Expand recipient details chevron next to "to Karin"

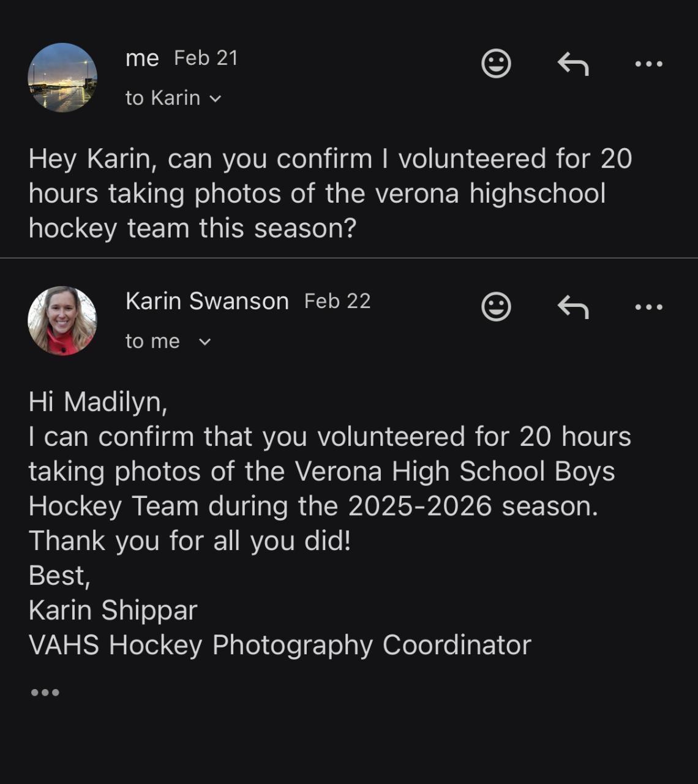pos(215,99)
